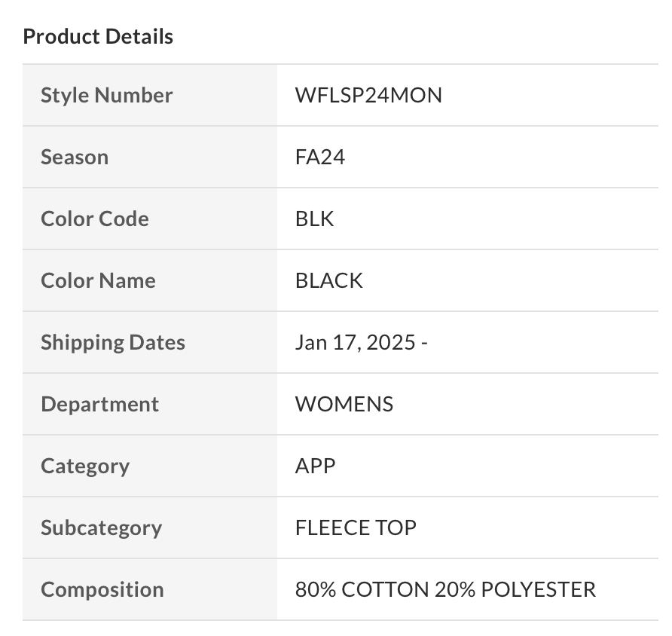
Task: Click the 80% COTTON 20% POLYESTER text
Action: [445, 589]
